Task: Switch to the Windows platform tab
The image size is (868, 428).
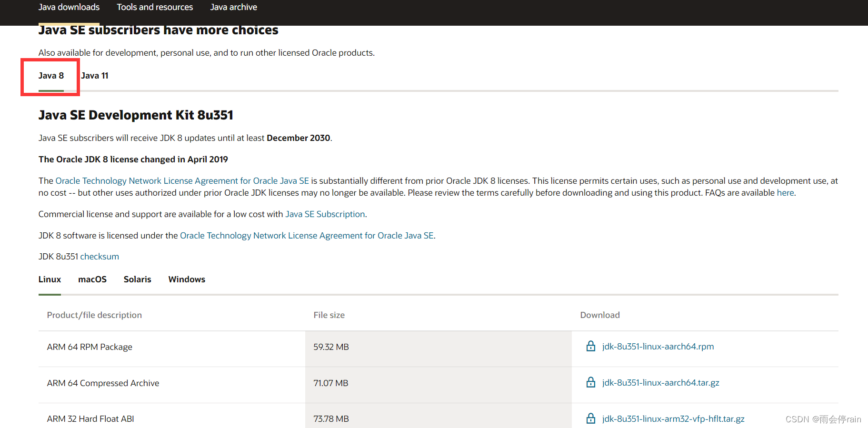Action: (x=187, y=279)
